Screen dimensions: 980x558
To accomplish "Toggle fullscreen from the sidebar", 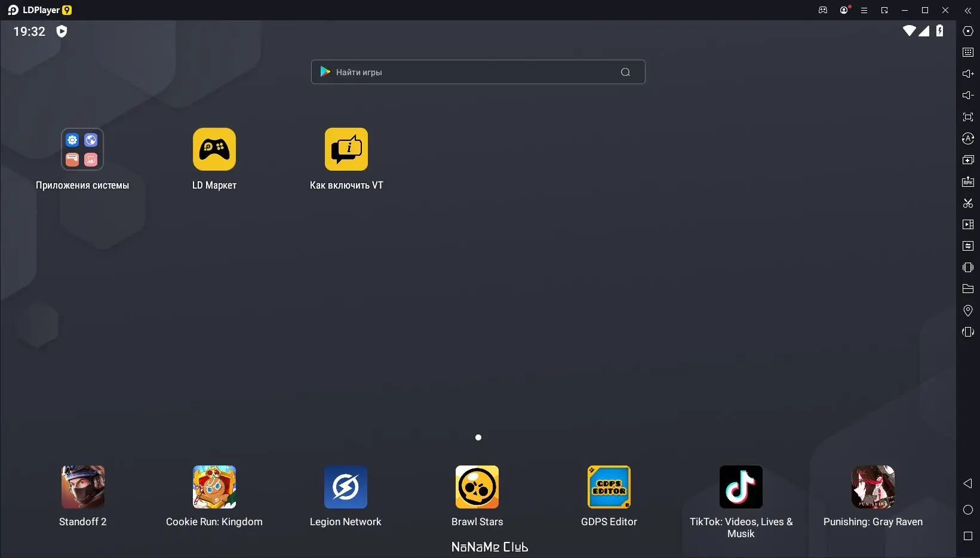I will tap(968, 117).
